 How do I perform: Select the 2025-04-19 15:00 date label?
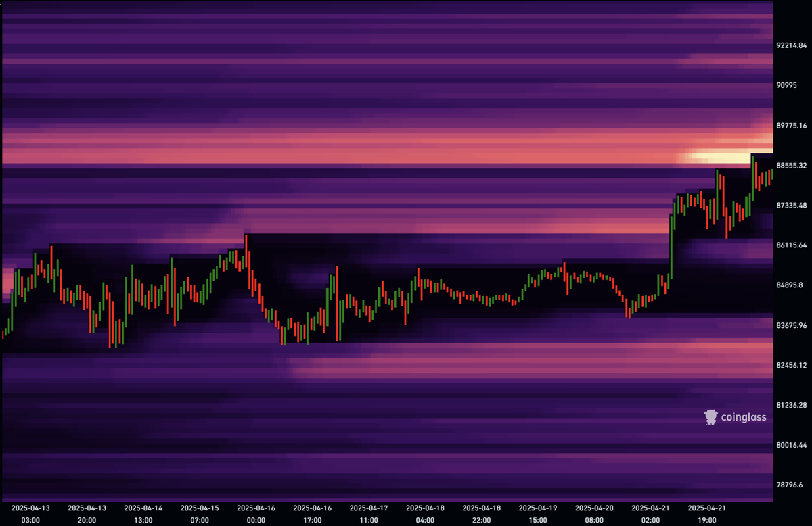tap(537, 513)
